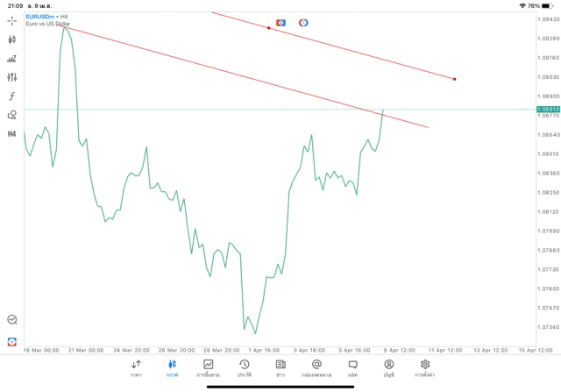This screenshot has width=561, height=392.
Task: Open the Accounts (บัญชี) tab
Action: [388, 368]
